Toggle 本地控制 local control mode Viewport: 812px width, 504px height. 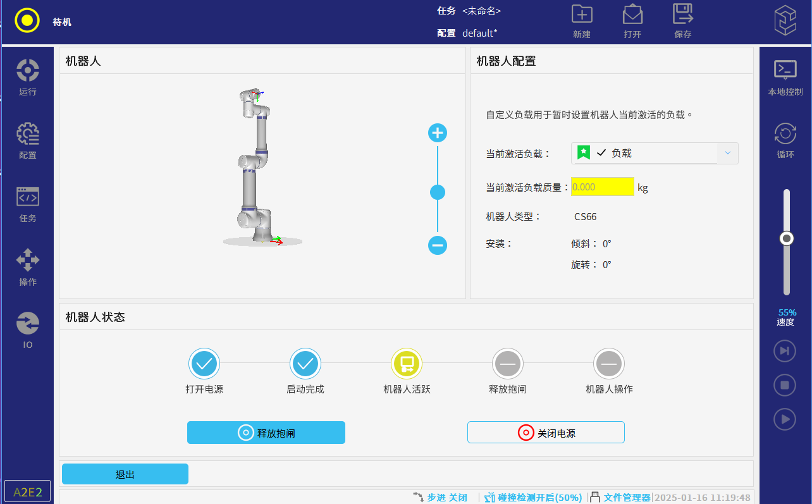pos(785,77)
